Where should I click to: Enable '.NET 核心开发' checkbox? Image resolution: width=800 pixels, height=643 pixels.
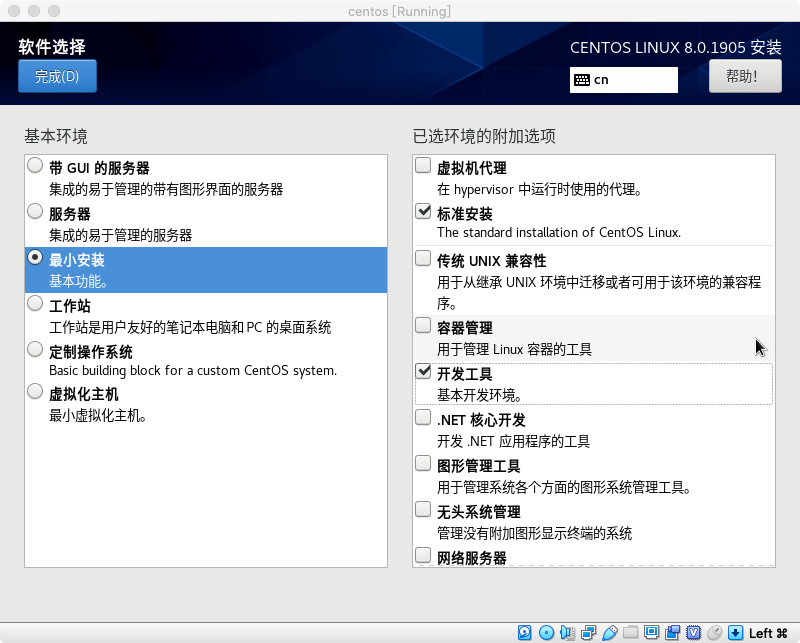point(423,417)
